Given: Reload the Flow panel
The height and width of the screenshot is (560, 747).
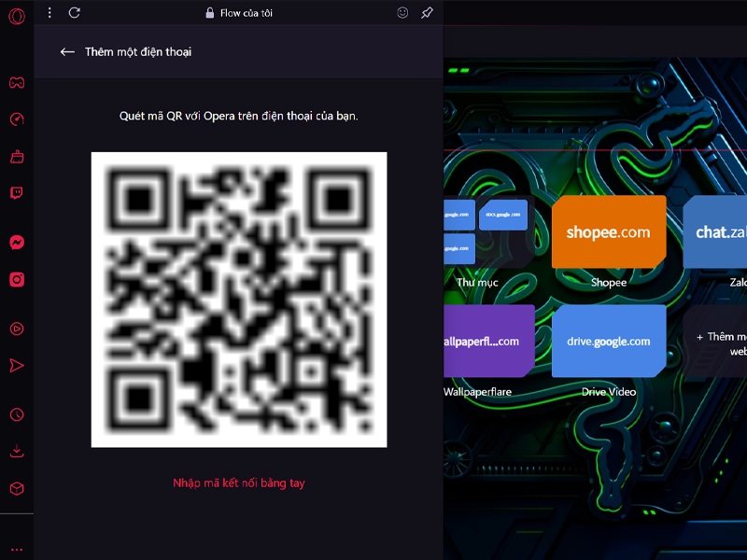Looking at the screenshot, I should pos(75,13).
